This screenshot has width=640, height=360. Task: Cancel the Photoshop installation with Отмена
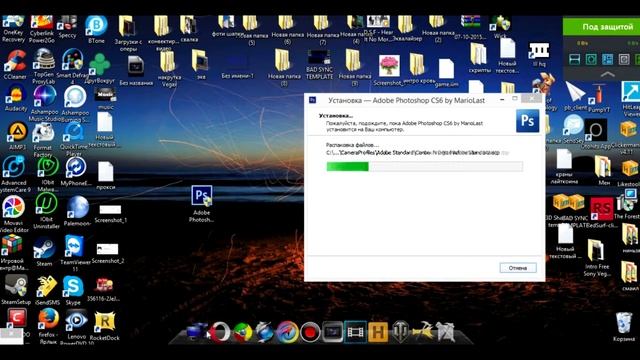click(x=518, y=268)
